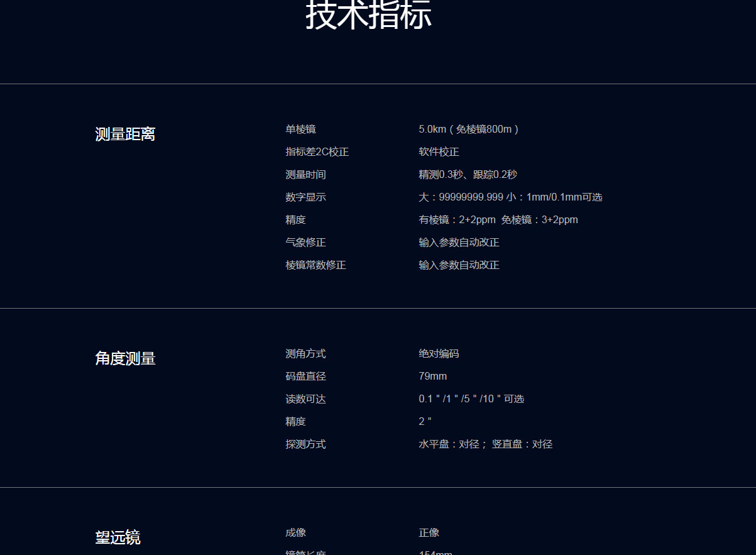
Task: Select the 望远镜 section title
Action: [118, 537]
